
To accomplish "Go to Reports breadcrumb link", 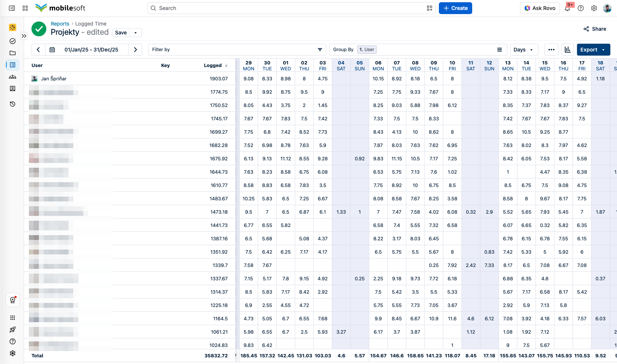I will click(x=60, y=24).
